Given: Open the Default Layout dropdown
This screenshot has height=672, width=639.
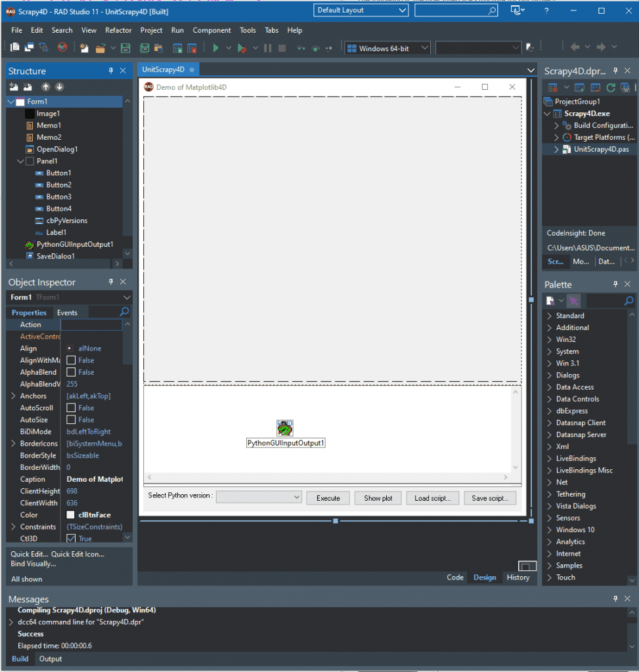Looking at the screenshot, I should (361, 10).
